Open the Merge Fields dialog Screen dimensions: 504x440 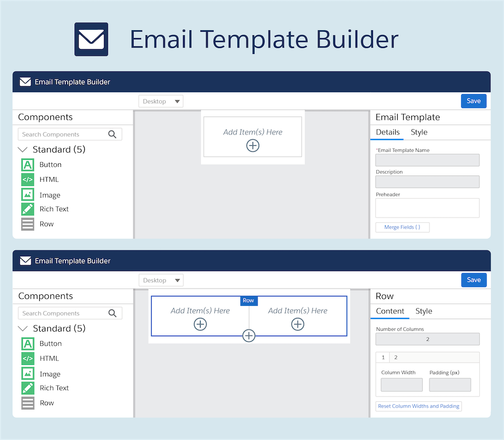tap(402, 227)
